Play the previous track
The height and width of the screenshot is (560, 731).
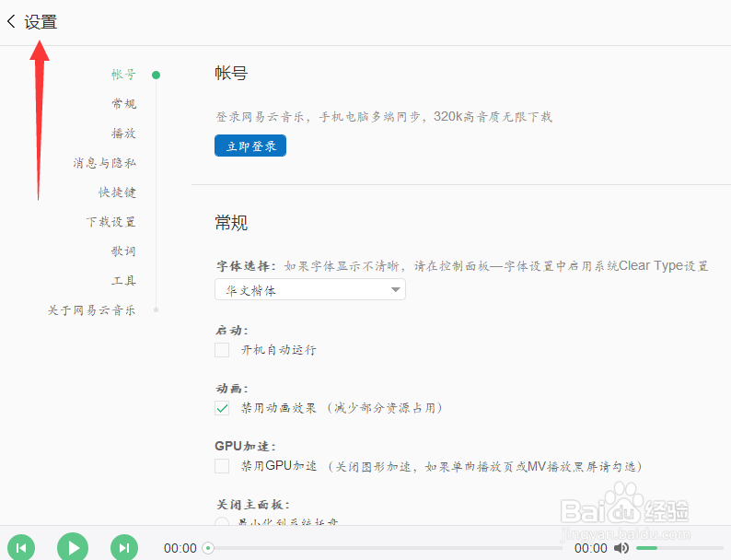tap(21, 547)
